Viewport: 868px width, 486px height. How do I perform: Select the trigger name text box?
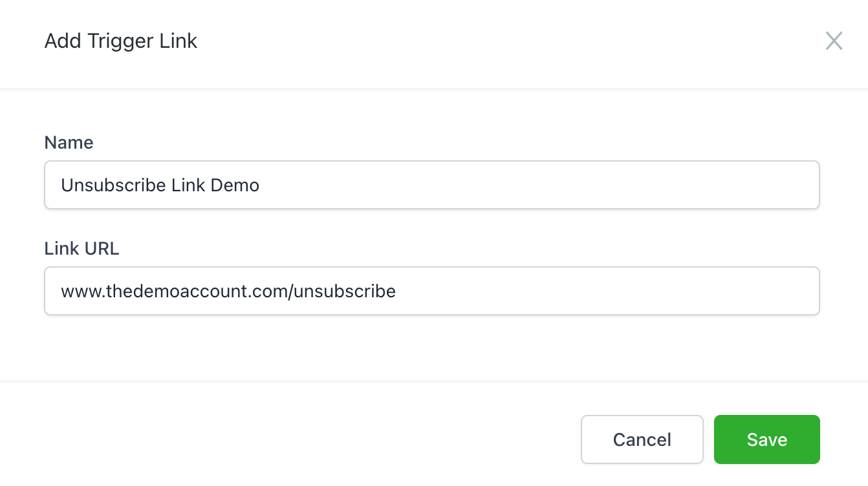431,185
